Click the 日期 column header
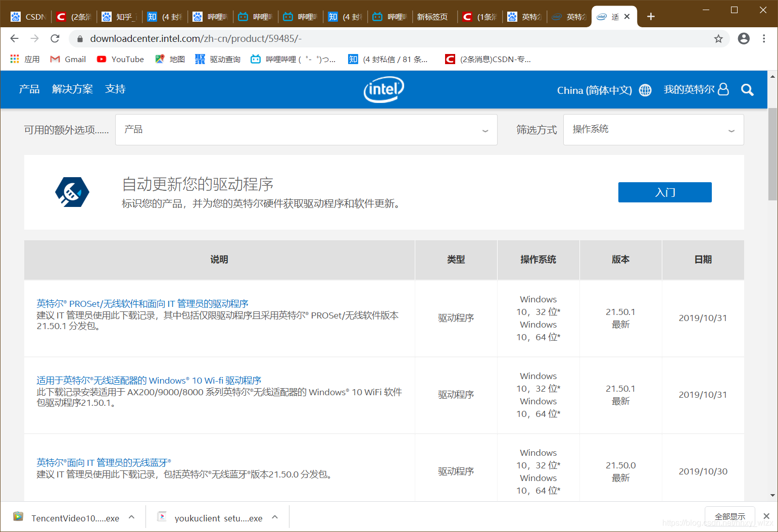Viewport: 778px width, 532px height. [x=703, y=259]
